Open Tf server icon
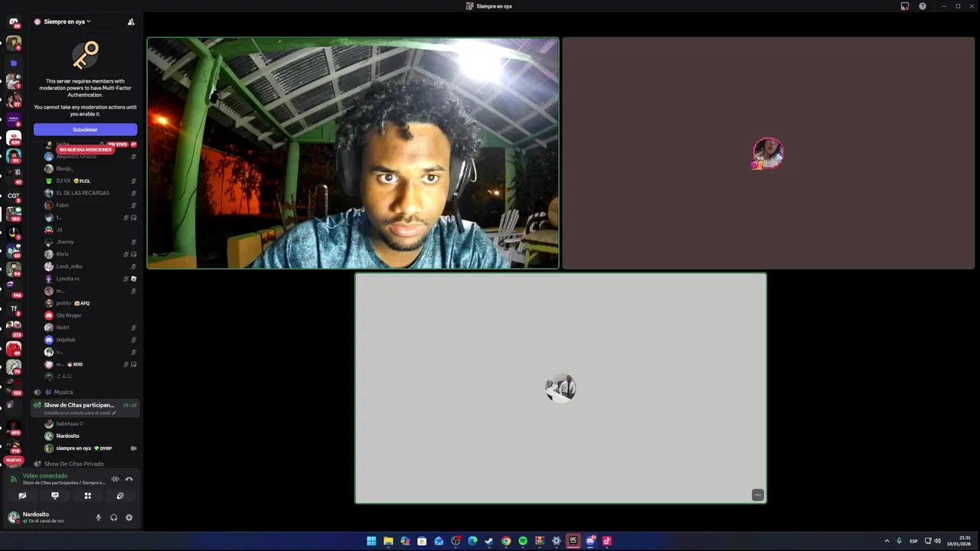 (x=13, y=309)
